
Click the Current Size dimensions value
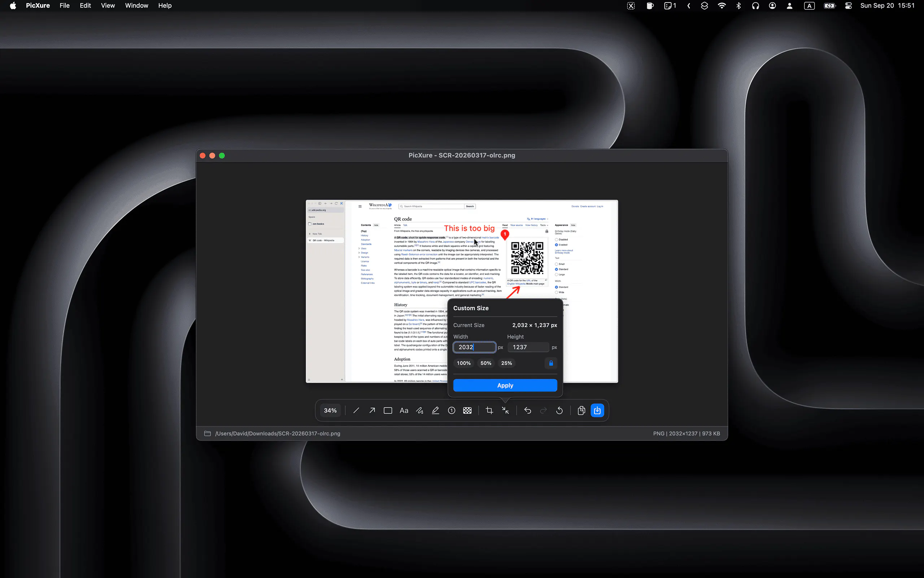535,325
